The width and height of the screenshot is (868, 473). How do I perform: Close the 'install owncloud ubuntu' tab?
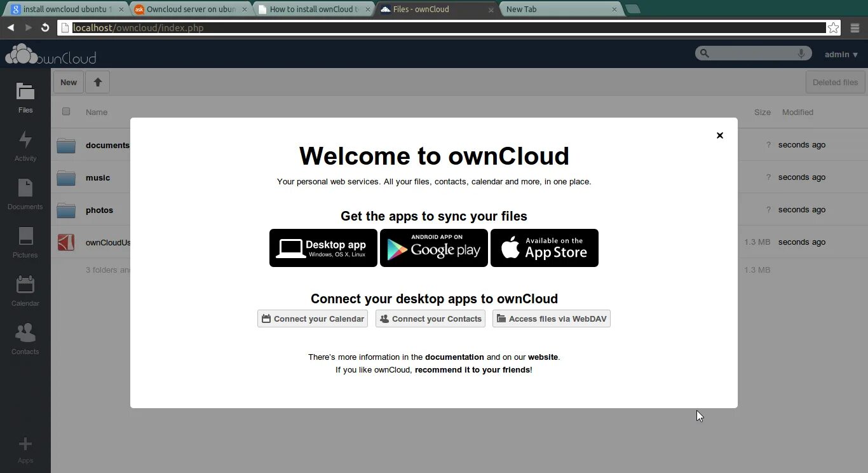[x=121, y=10]
